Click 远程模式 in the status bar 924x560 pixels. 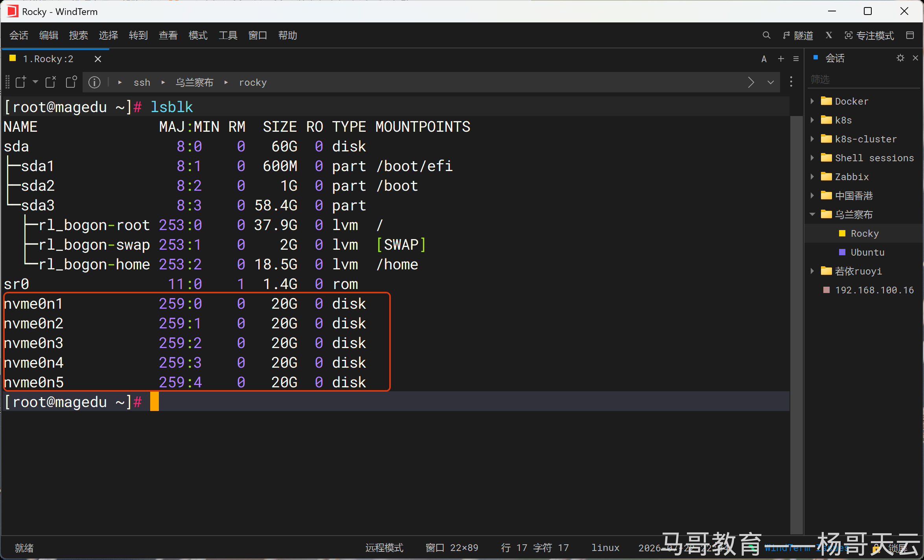click(384, 547)
